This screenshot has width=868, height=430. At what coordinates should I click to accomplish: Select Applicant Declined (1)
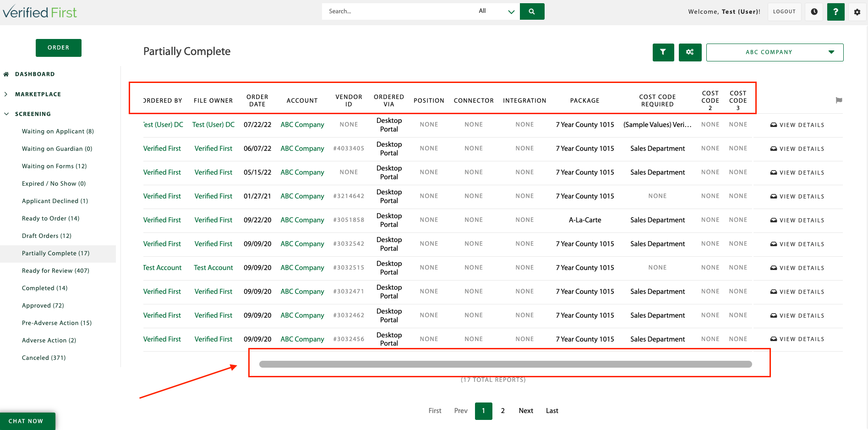tap(55, 201)
